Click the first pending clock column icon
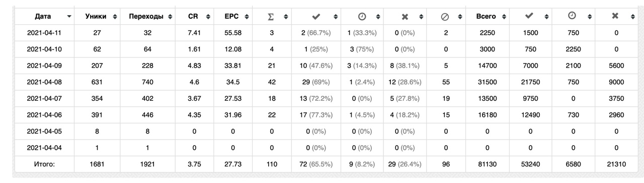The width and height of the screenshot is (644, 183). (362, 17)
